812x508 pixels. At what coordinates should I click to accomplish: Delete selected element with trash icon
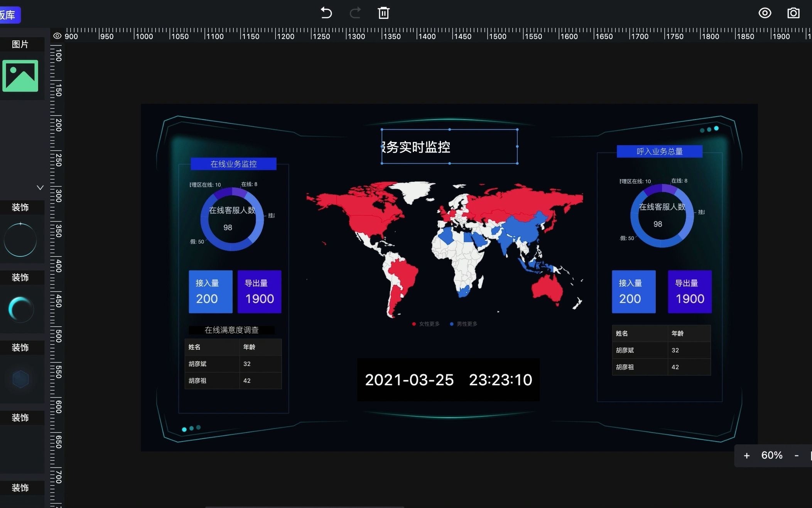tap(383, 13)
